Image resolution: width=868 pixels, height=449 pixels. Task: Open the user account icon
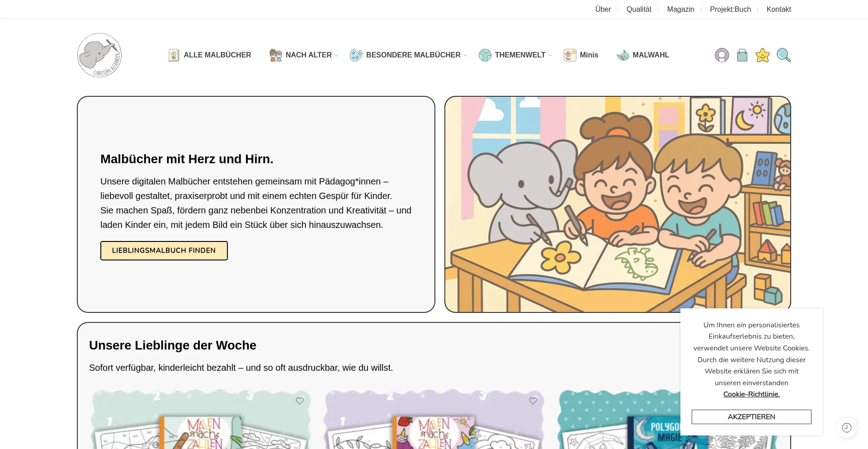[722, 55]
